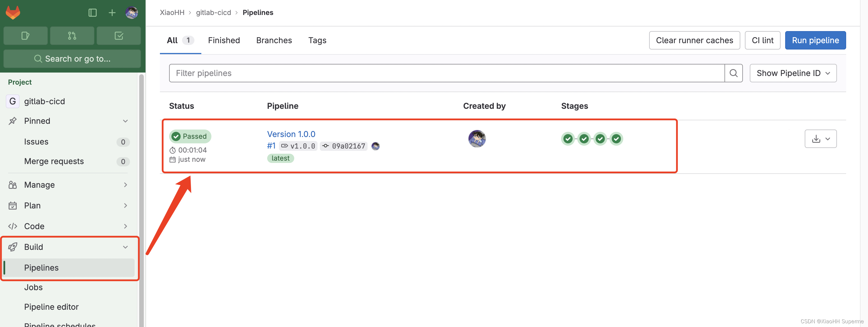Open the Show Pipeline ID dropdown
This screenshot has height=327, width=868.
pyautogui.click(x=793, y=73)
